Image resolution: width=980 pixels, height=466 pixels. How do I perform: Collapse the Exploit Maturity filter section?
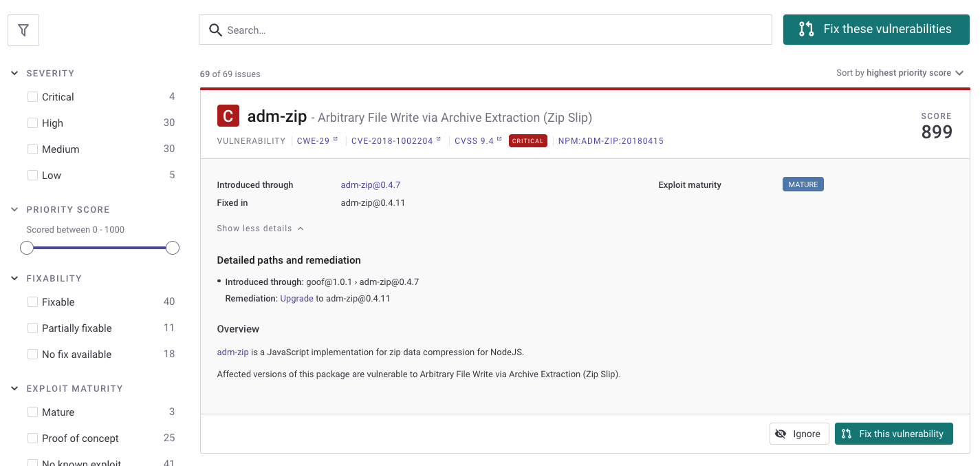pyautogui.click(x=14, y=389)
